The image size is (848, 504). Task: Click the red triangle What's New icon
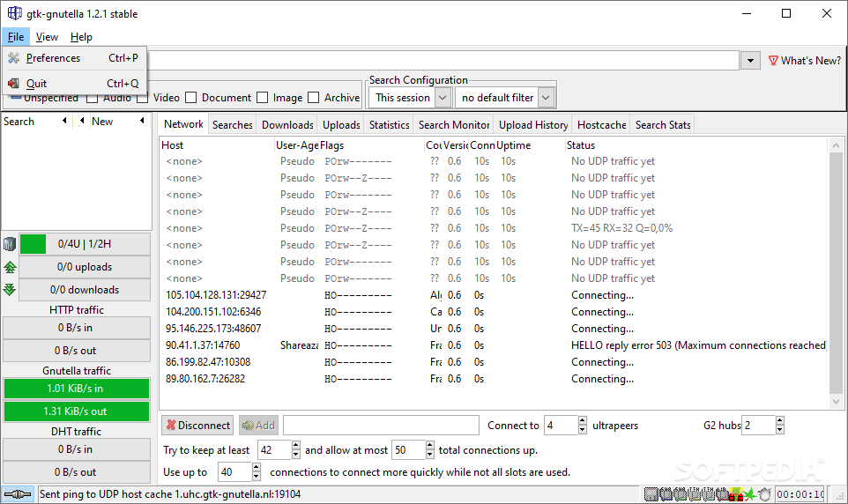pyautogui.click(x=773, y=61)
